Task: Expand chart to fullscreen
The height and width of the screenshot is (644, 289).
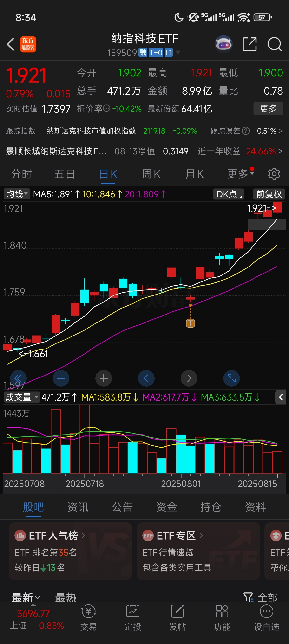Action: pyautogui.click(x=232, y=378)
